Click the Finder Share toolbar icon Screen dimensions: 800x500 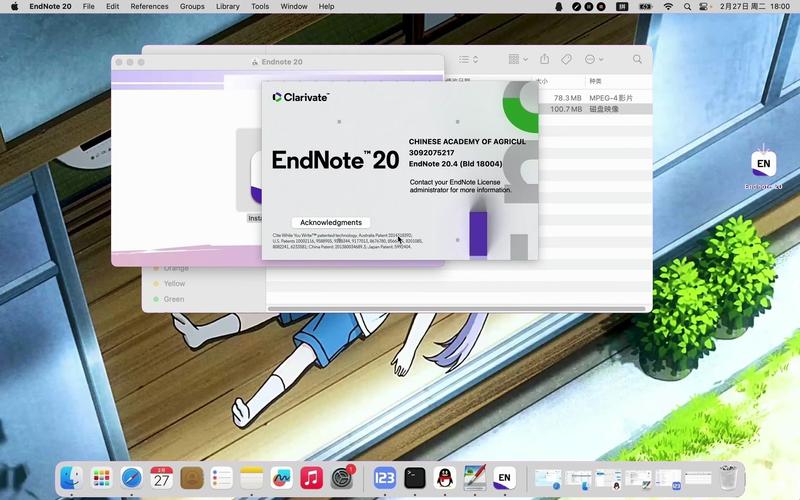pos(544,59)
